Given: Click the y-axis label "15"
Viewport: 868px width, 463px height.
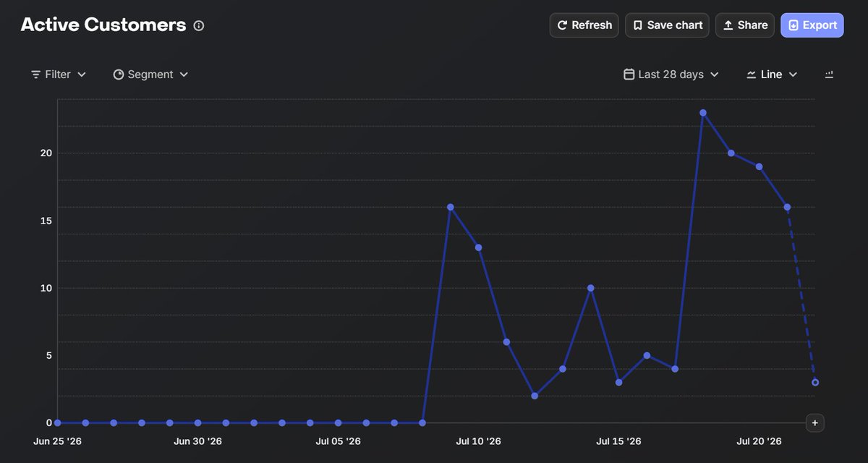Looking at the screenshot, I should [x=46, y=221].
